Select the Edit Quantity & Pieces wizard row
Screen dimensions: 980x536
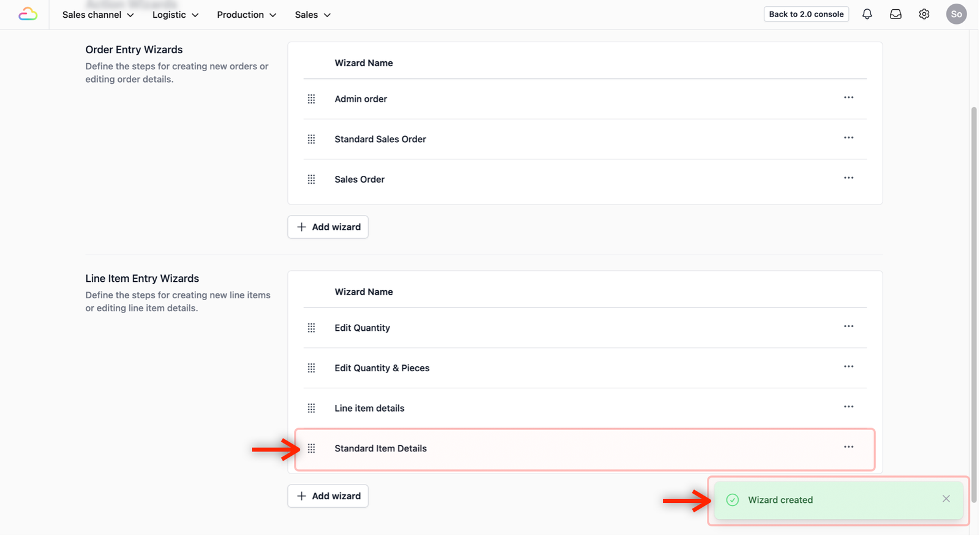click(x=585, y=368)
